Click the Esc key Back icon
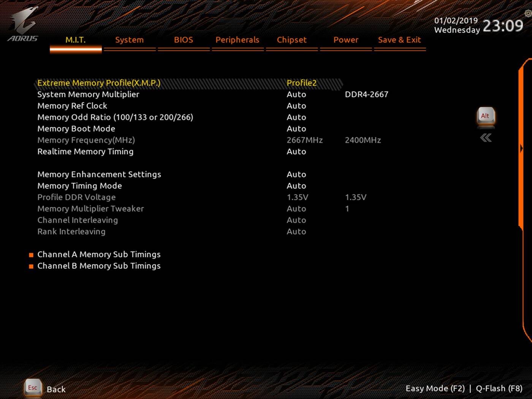 point(32,388)
